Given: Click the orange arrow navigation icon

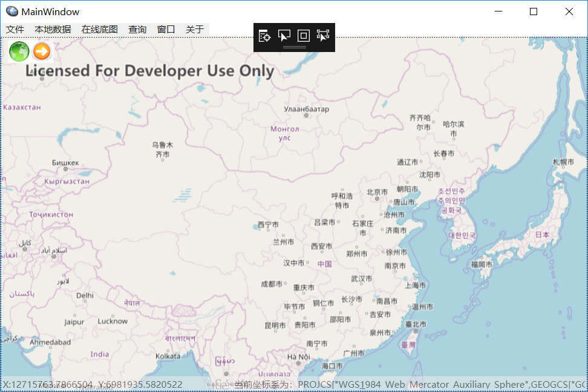Looking at the screenshot, I should pyautogui.click(x=41, y=52).
